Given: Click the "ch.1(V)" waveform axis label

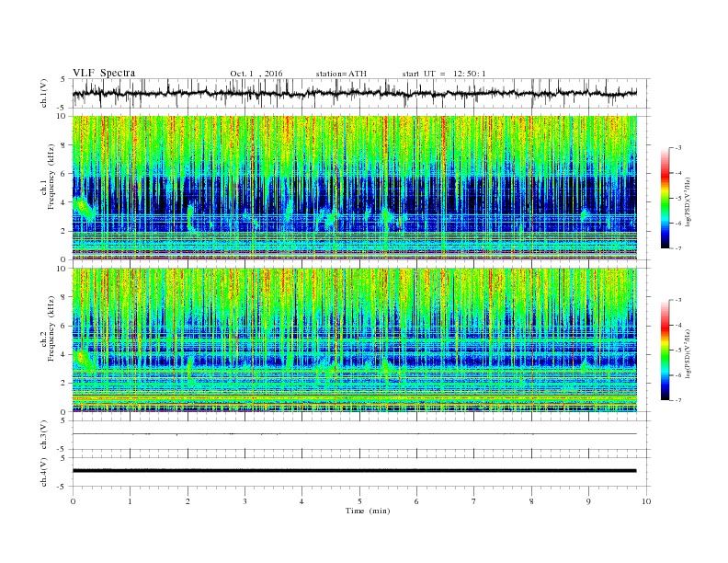Looking at the screenshot, I should [44, 93].
